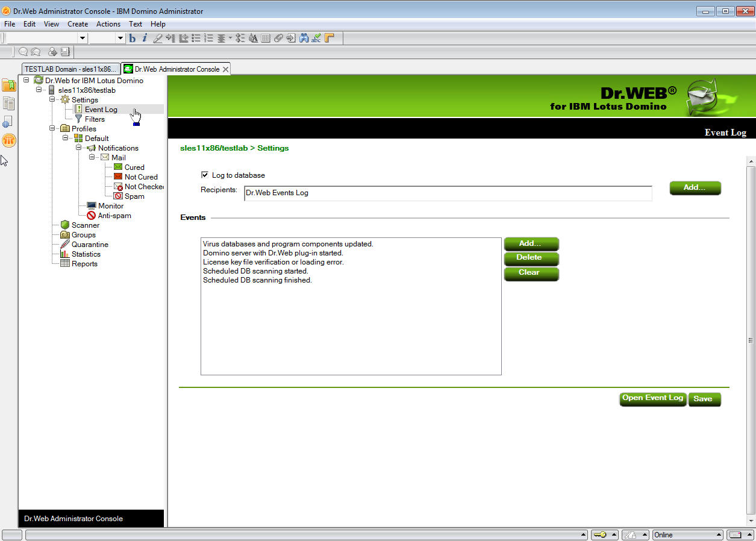Select 'License key file verification or loading error.' event

pyautogui.click(x=273, y=262)
